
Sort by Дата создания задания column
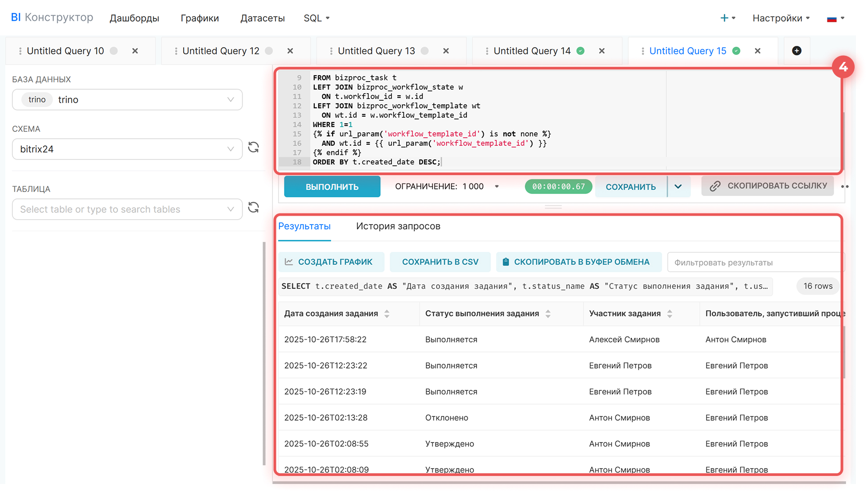387,314
